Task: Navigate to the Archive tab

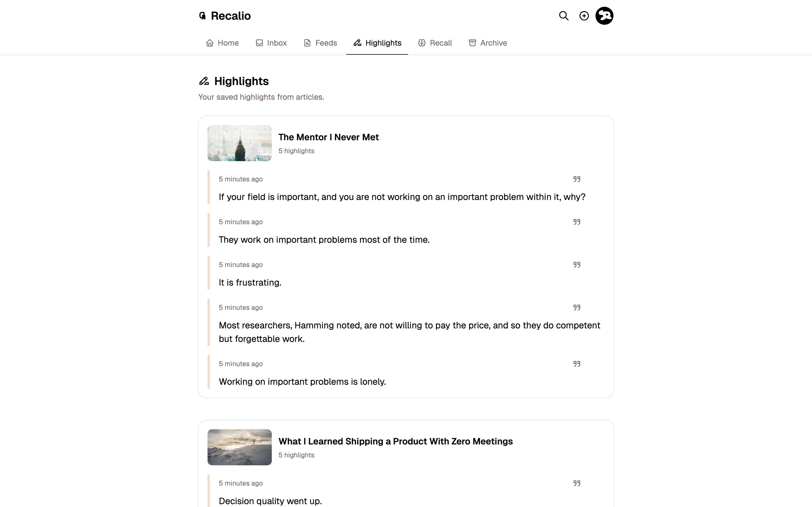Action: [x=487, y=43]
